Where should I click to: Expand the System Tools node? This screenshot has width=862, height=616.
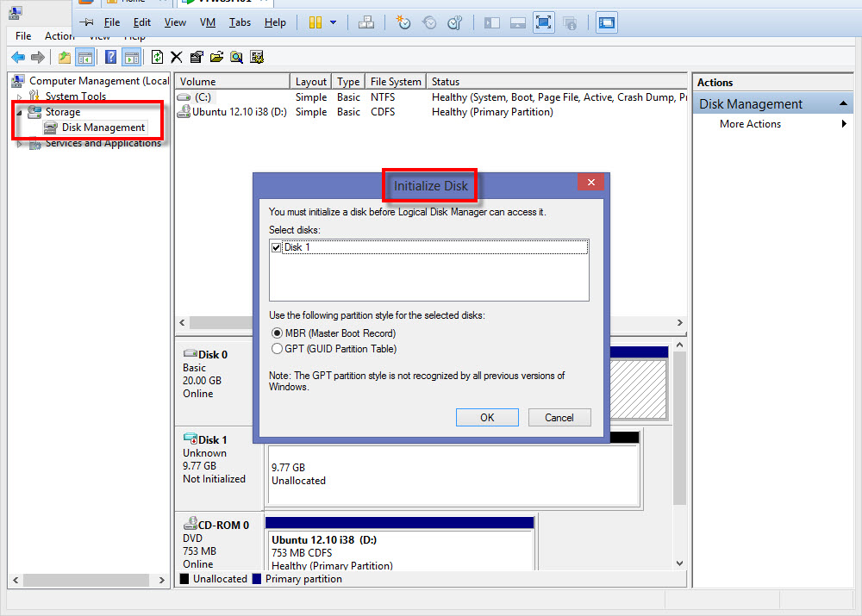20,96
